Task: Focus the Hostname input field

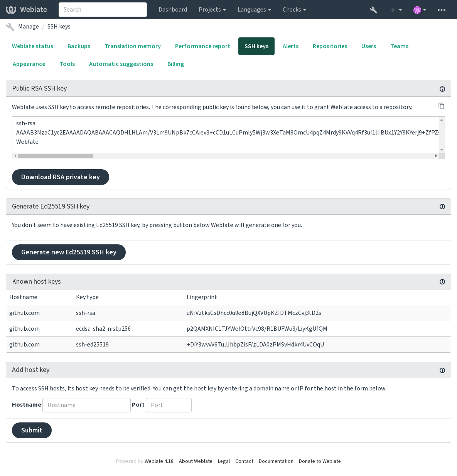Action: 86,405
